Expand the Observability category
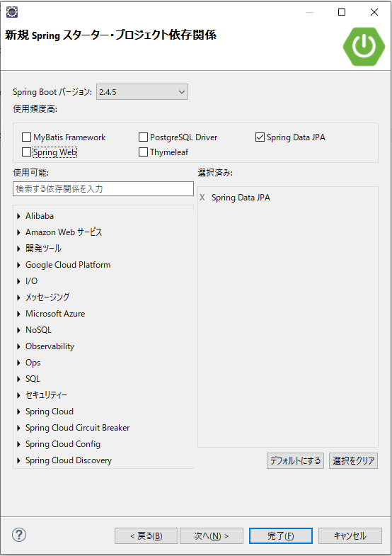Viewport: 392px width, 556px height. [x=19, y=346]
